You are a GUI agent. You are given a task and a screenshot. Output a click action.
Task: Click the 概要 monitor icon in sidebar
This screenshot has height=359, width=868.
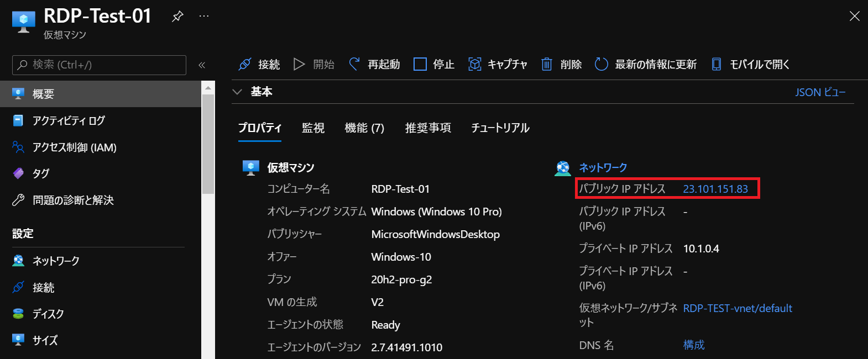pyautogui.click(x=18, y=94)
